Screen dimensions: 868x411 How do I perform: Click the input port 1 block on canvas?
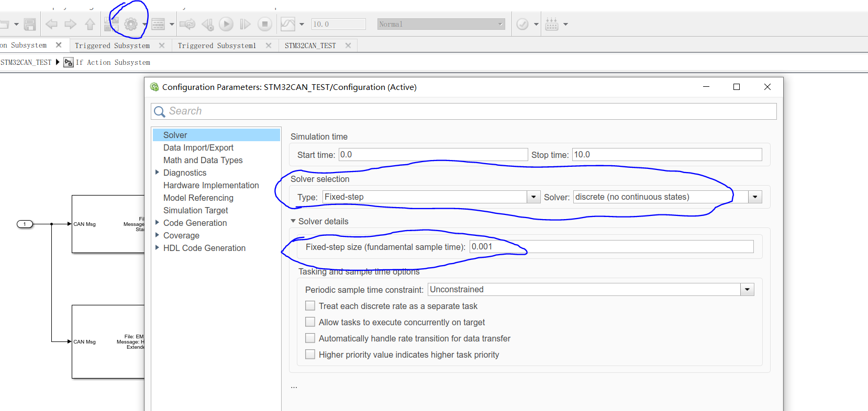click(25, 224)
